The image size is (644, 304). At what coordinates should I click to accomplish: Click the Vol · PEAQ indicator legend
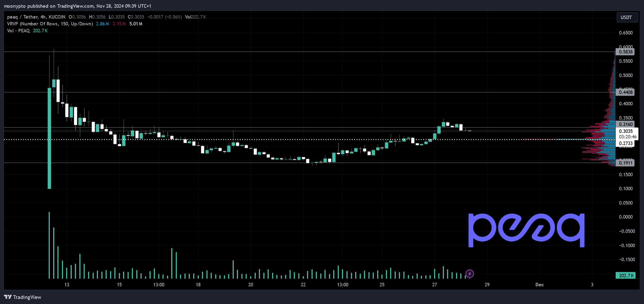pos(18,31)
